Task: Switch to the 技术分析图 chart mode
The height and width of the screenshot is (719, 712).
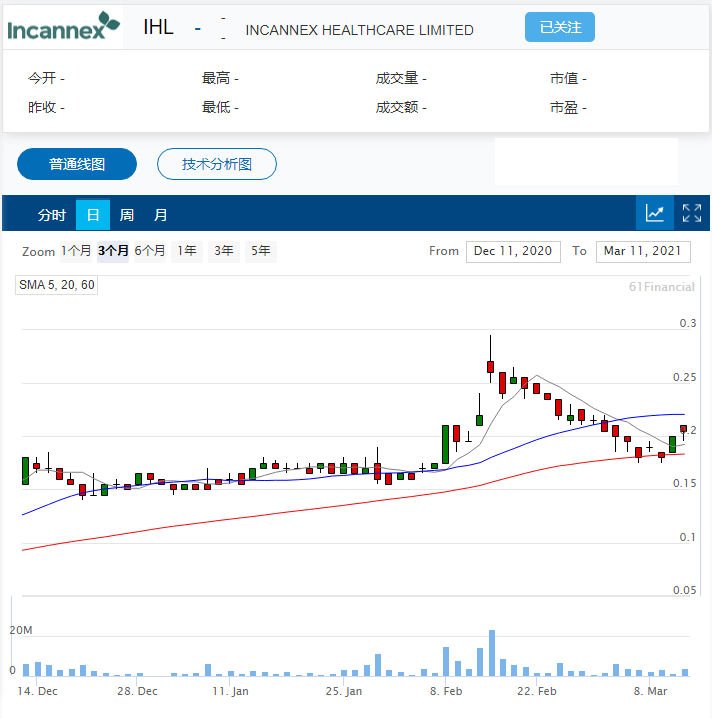Action: [217, 164]
